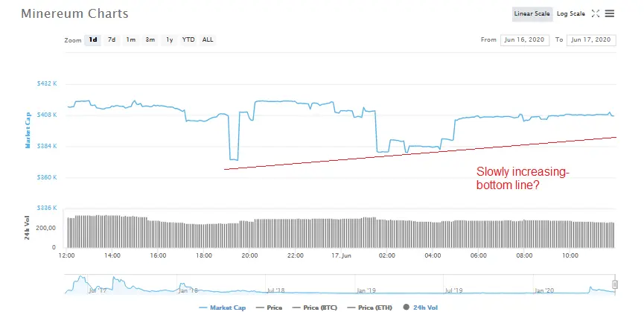The width and height of the screenshot is (644, 312).
Task: Click the 04:00 time axis label
Action: click(x=433, y=255)
